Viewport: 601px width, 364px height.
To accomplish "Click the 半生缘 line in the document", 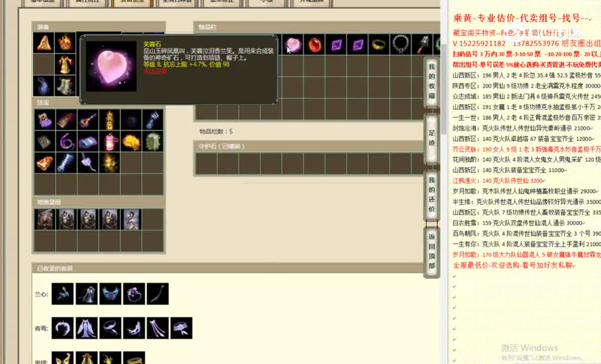I will click(x=526, y=202).
